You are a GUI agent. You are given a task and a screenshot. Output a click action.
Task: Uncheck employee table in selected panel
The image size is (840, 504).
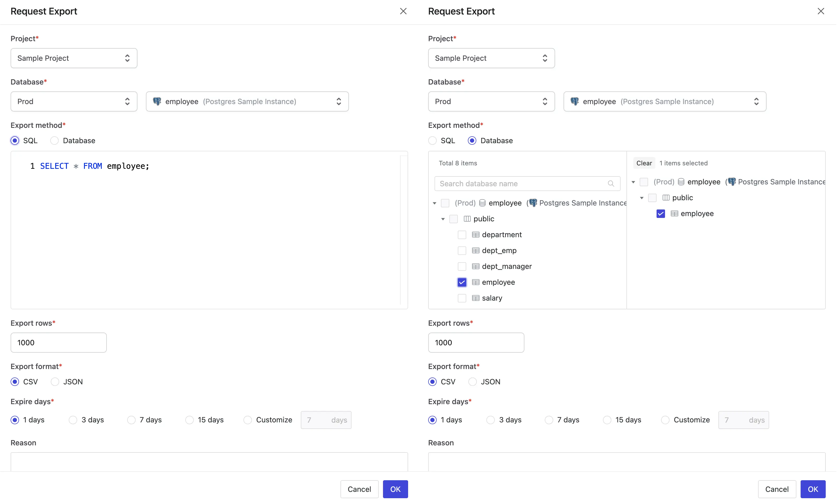tap(661, 214)
